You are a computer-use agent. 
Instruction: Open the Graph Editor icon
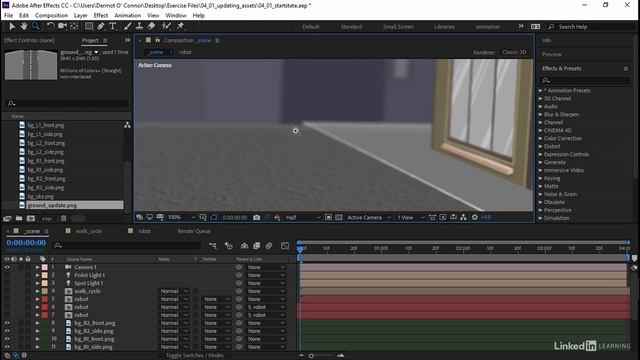(x=285, y=245)
